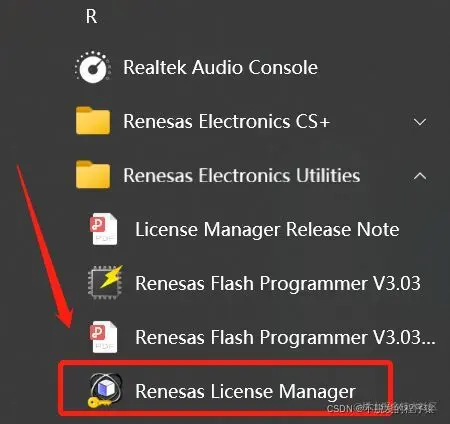Select the Realtek Audio Console label
Viewport: 450px width, 424px height.
tap(220, 67)
